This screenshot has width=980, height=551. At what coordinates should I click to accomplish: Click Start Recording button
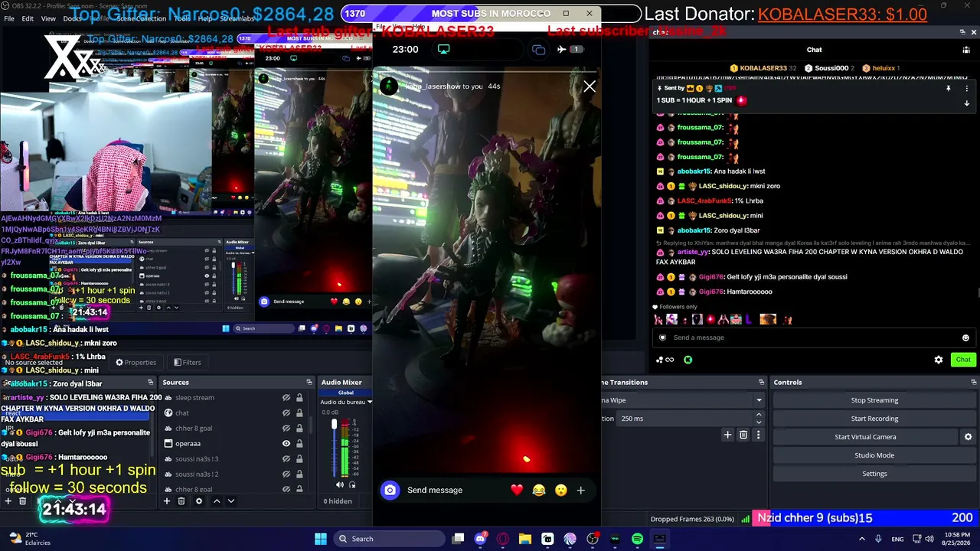click(874, 419)
